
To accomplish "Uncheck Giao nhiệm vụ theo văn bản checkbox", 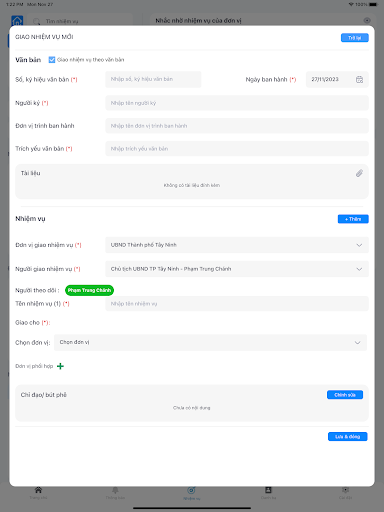I will point(52,60).
